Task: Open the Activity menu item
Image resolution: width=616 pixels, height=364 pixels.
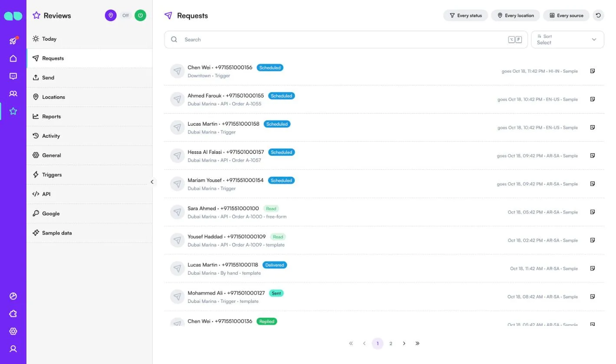Action: 89,136
